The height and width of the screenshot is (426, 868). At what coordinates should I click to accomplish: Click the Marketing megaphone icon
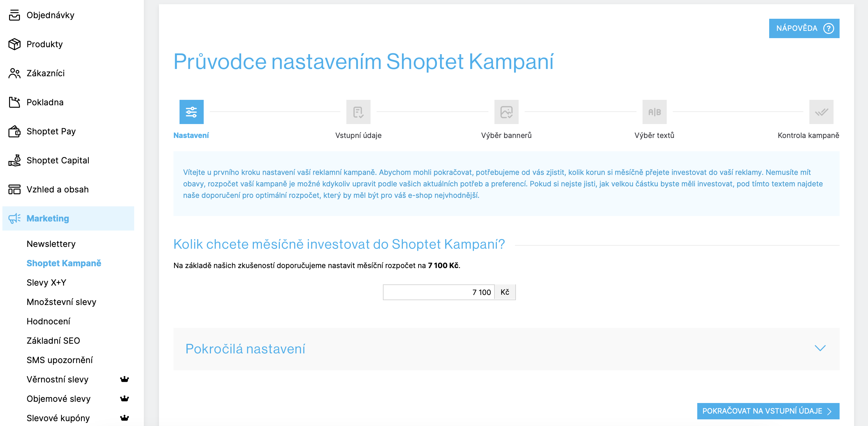pos(15,218)
